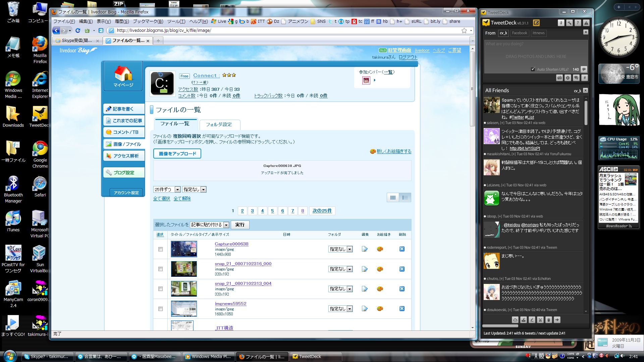Image resolution: width=644 pixels, height=362 pixels.
Task: Click the 実行 execute button
Action: pyautogui.click(x=240, y=225)
